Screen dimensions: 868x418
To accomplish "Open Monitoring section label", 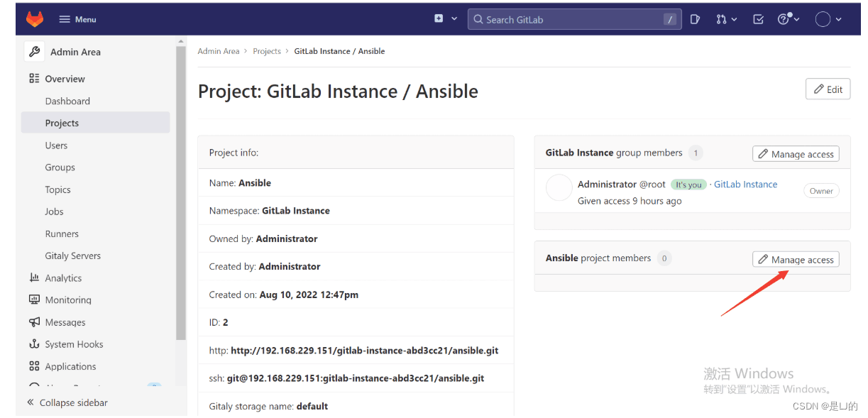I will pos(68,300).
